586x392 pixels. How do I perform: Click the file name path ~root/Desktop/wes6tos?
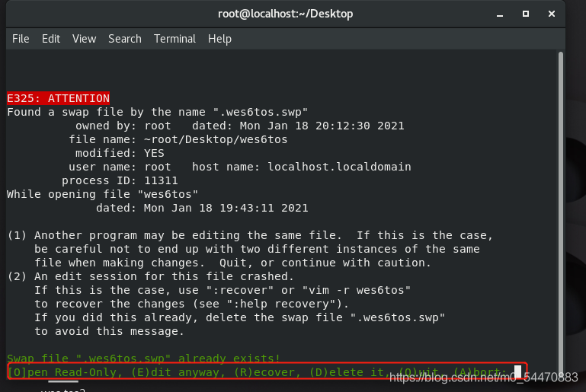pos(216,139)
